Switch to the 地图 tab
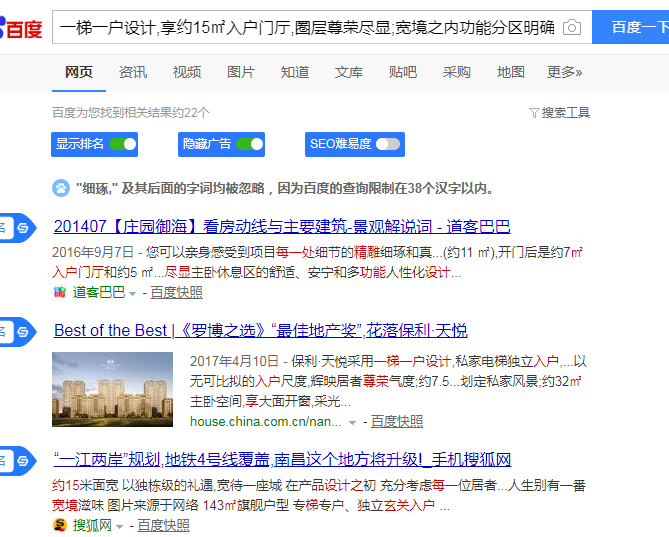The width and height of the screenshot is (669, 537). 511,72
